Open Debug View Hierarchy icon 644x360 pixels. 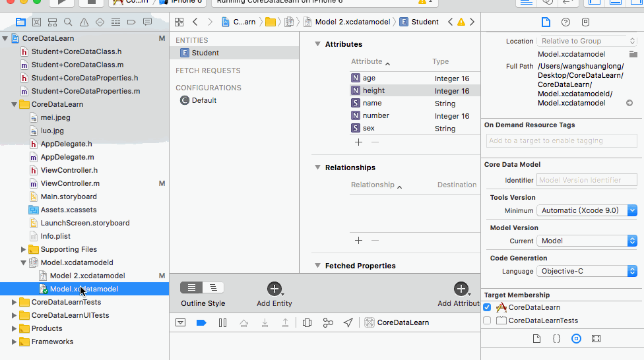click(x=307, y=322)
